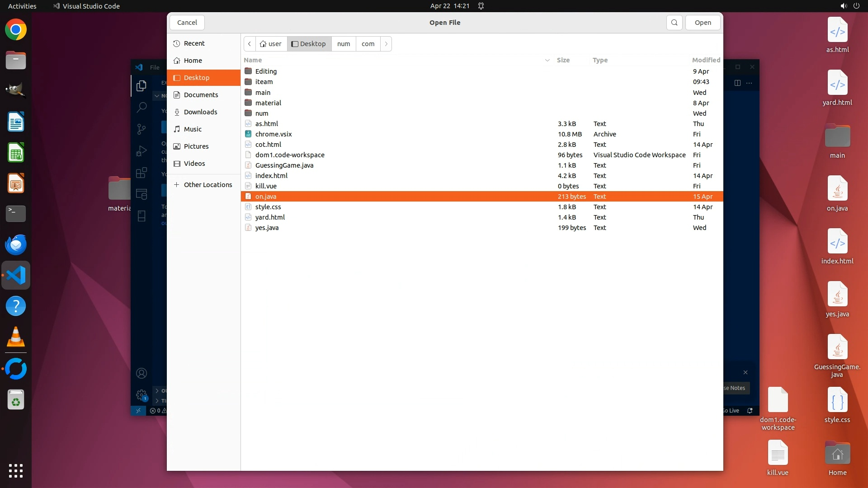Screen dimensions: 868x488
Task: Sort the files by the Modified column
Action: [x=705, y=60]
